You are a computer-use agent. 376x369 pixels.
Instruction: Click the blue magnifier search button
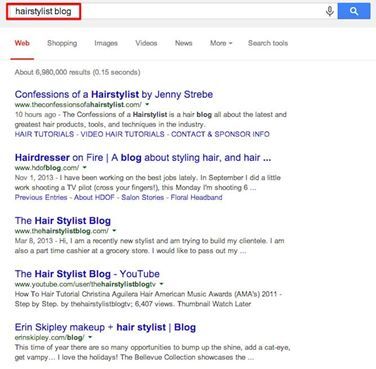354,11
